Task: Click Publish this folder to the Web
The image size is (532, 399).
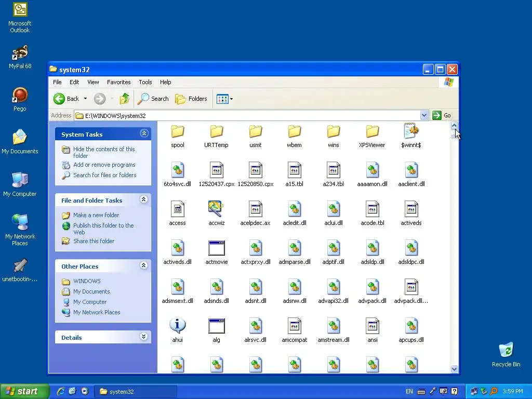Action: (x=103, y=229)
